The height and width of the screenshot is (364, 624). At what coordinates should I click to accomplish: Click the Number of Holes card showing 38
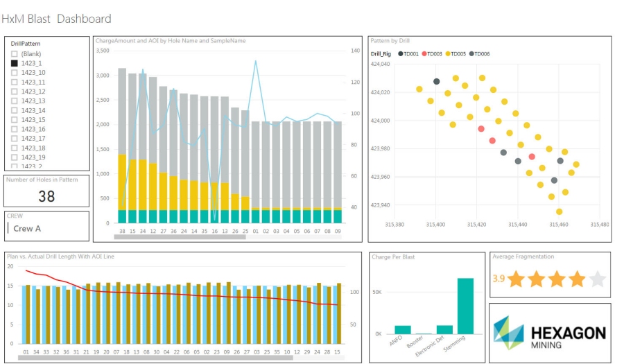46,196
